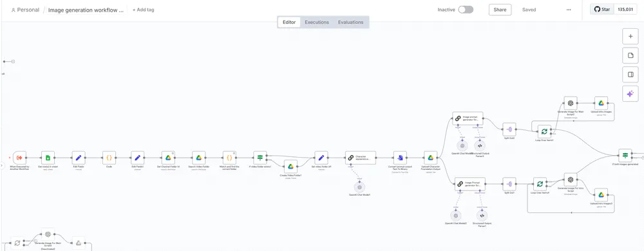Select the greyed Drive node right of the Generate Image For Main Script3 node

click(79, 243)
